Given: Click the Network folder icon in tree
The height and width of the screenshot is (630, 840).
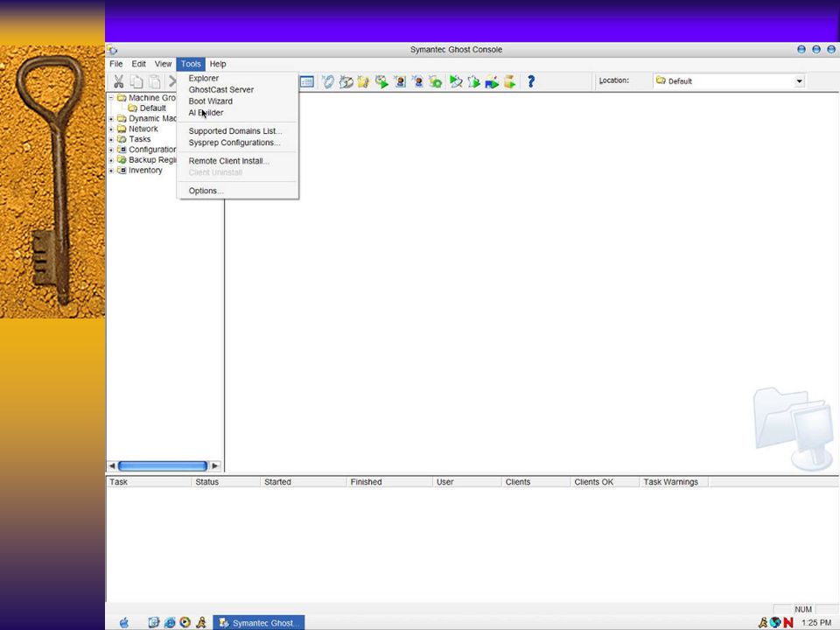Looking at the screenshot, I should (x=122, y=129).
